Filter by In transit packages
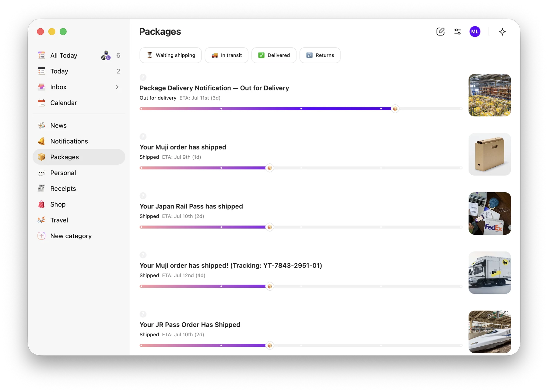The height and width of the screenshot is (392, 548). pyautogui.click(x=227, y=55)
